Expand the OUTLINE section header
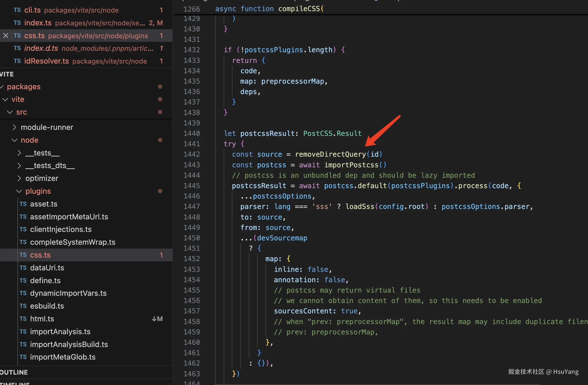Viewport: 588px width, 385px height. pos(14,372)
